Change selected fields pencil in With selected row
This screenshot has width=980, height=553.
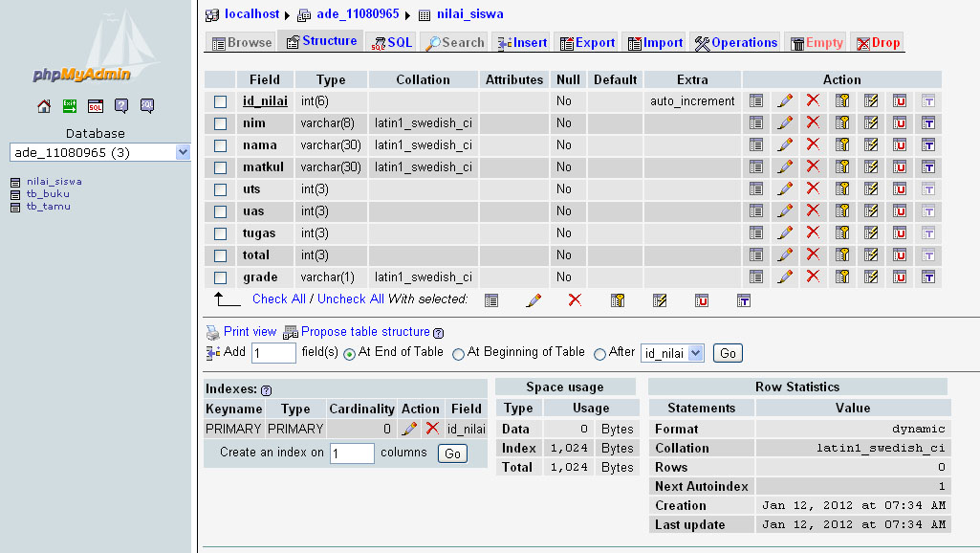pos(534,300)
